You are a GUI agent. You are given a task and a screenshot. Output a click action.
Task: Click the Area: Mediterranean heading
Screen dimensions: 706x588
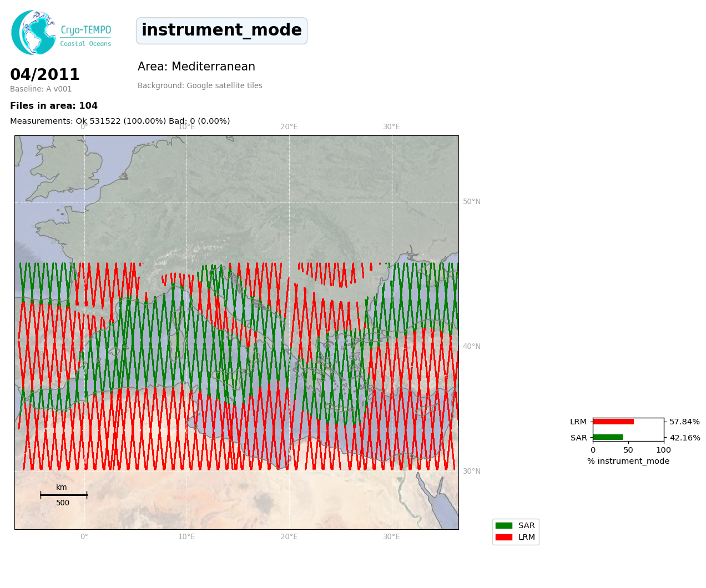(196, 67)
